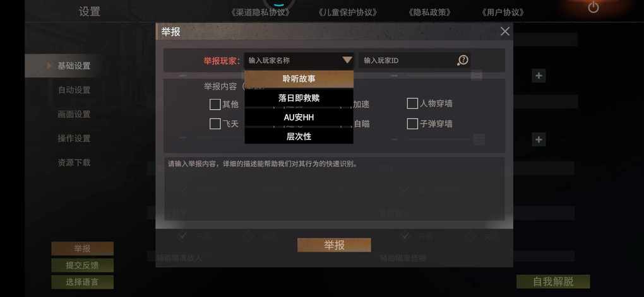Collapse the player name dropdown arrow
The width and height of the screenshot is (644, 297).
click(347, 61)
